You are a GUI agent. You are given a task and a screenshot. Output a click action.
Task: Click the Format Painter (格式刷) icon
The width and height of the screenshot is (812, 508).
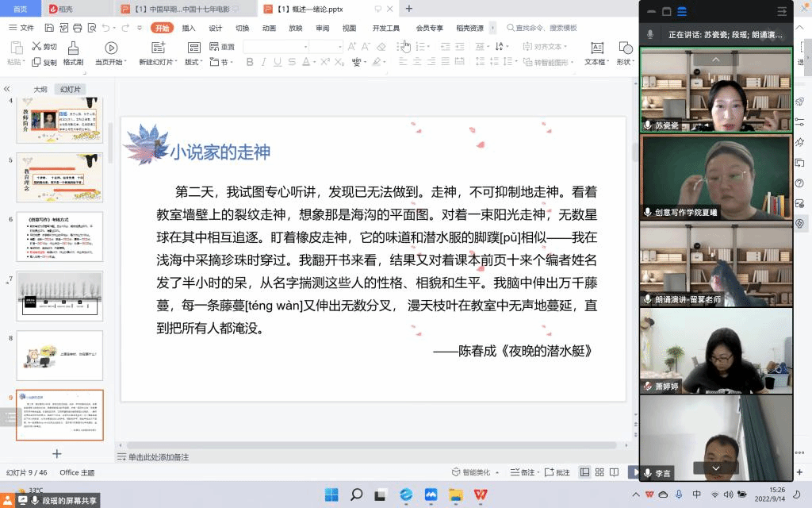[73, 48]
